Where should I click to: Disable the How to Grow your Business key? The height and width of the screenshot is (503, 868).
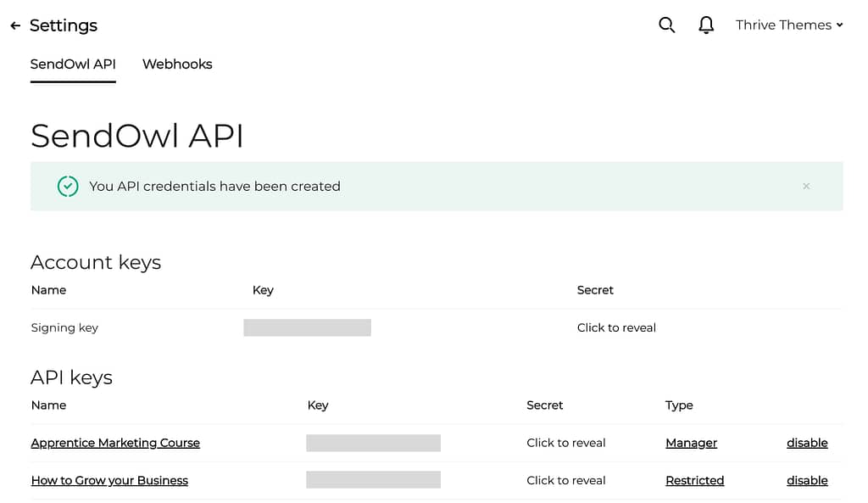pyautogui.click(x=807, y=480)
